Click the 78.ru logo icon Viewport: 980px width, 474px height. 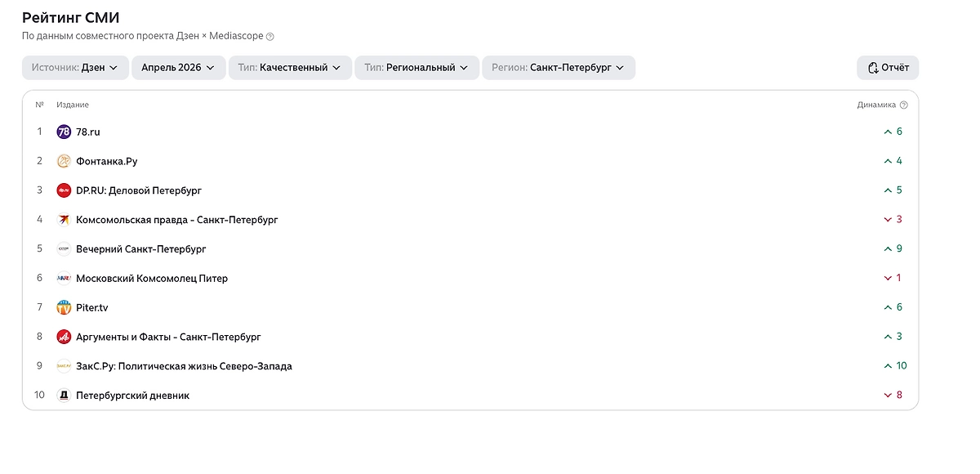pyautogui.click(x=64, y=132)
